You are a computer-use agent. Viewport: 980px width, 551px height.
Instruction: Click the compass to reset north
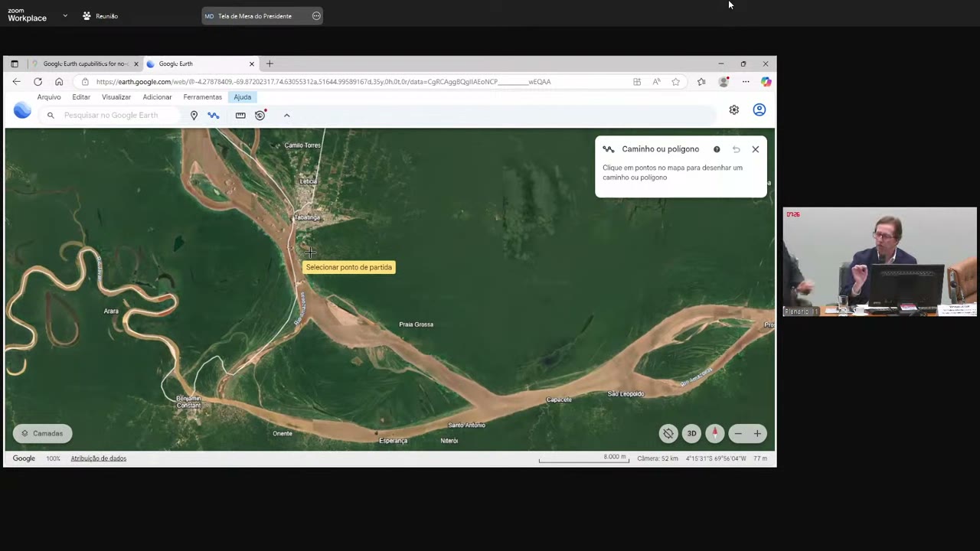pos(714,434)
